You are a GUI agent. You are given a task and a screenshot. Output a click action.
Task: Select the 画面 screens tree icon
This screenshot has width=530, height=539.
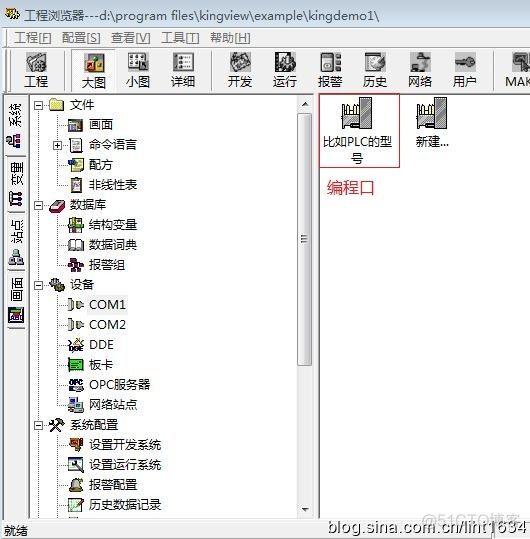coord(75,125)
